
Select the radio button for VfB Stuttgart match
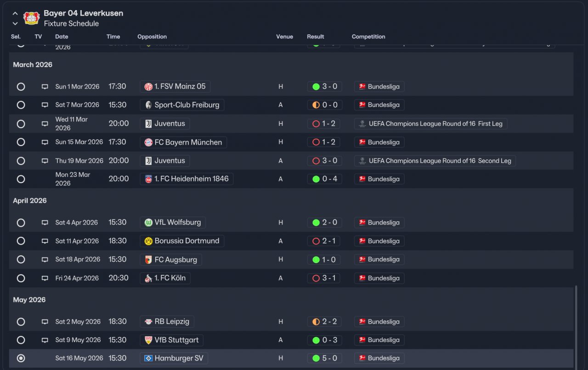[21, 340]
